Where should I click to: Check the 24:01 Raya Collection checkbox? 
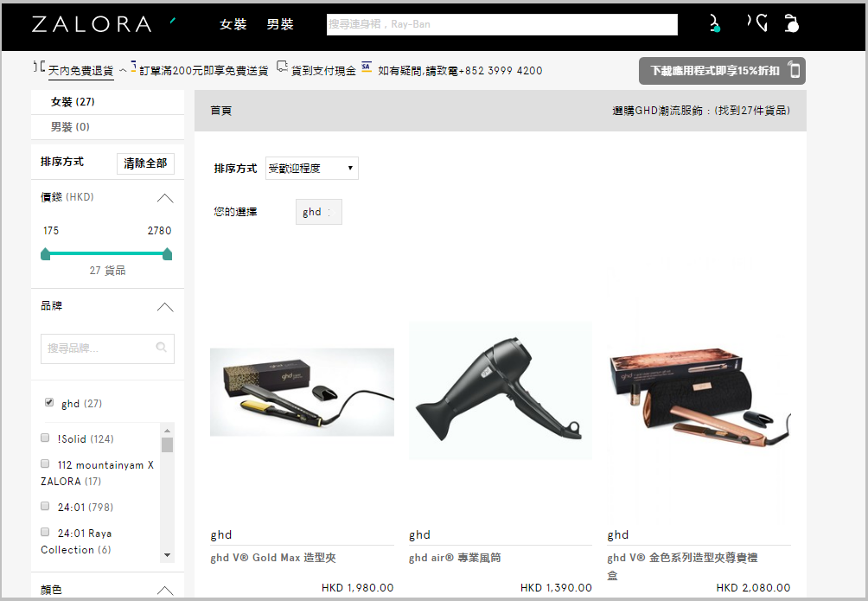(x=45, y=532)
